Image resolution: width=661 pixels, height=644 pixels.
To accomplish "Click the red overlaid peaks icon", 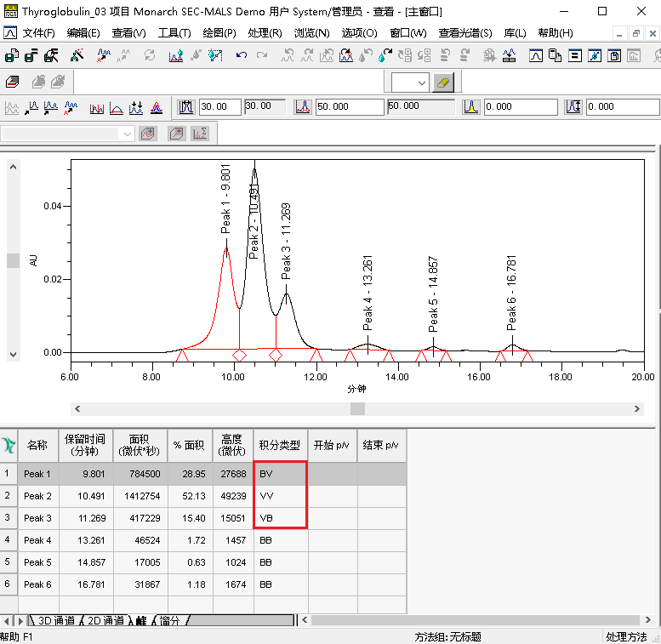I will (x=157, y=108).
